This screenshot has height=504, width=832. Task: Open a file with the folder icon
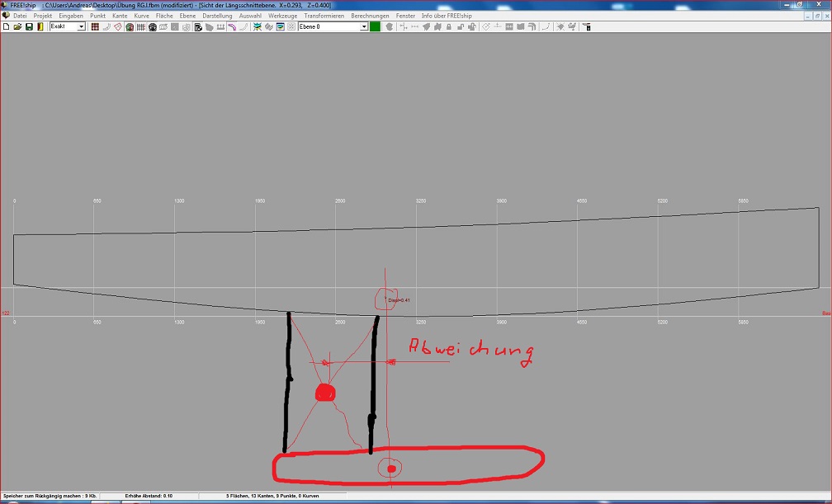click(x=17, y=27)
